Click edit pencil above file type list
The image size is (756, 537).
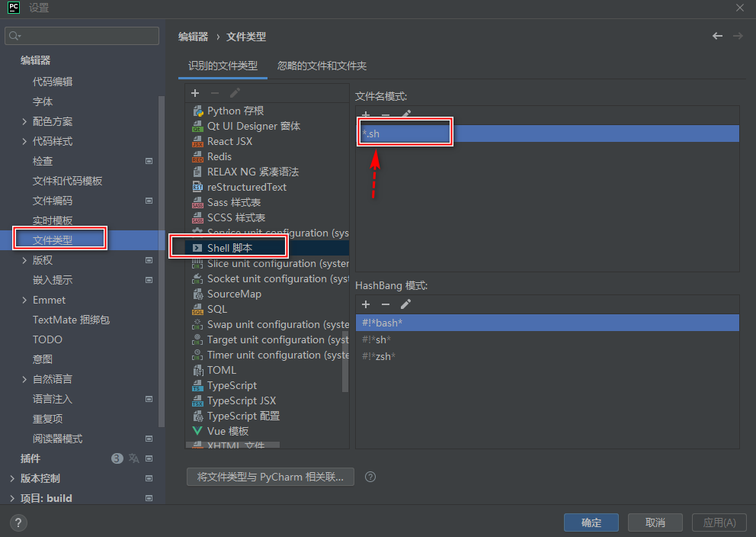tap(235, 93)
